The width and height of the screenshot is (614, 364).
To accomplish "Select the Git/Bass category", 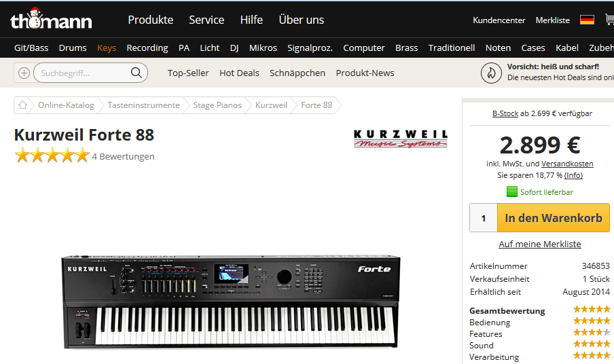I will tap(31, 48).
